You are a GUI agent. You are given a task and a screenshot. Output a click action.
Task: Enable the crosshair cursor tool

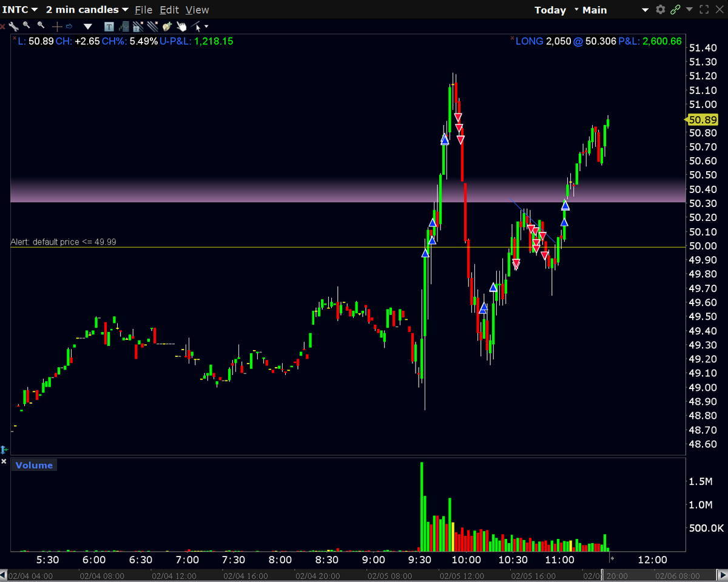57,27
